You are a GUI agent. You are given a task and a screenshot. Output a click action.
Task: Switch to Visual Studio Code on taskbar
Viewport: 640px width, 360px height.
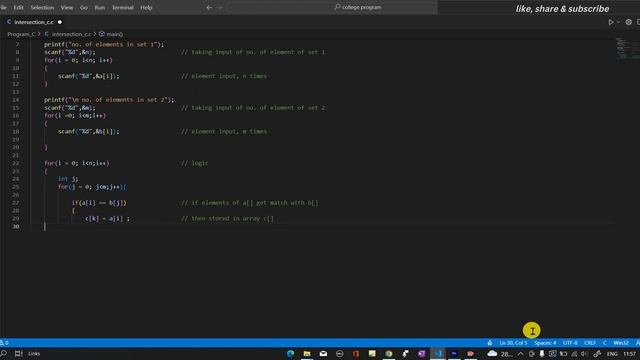pyautogui.click(x=438, y=353)
